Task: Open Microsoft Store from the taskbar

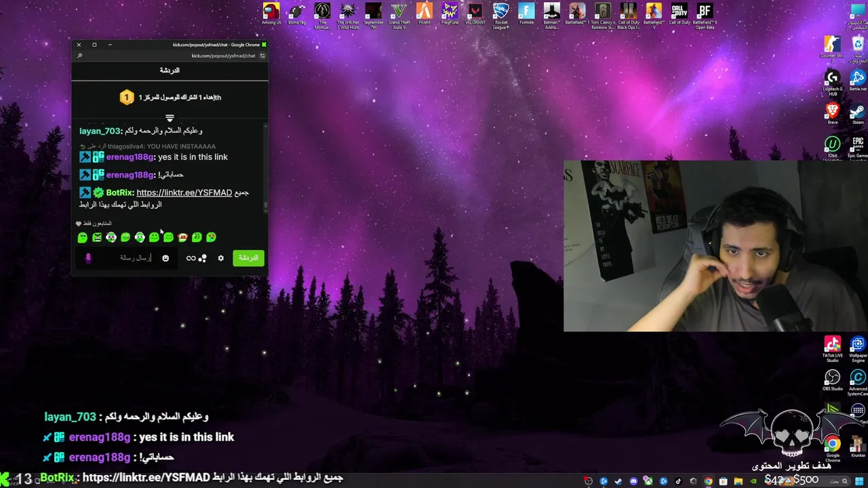Action: [723, 481]
